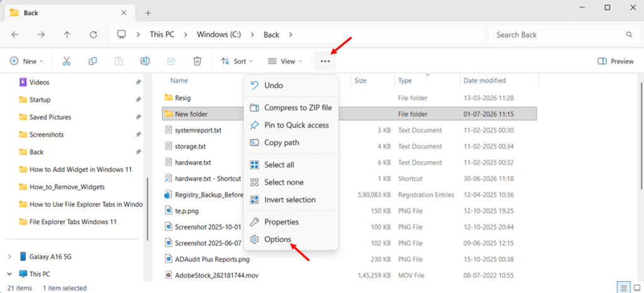Screen dimensions: 644x293
Task: Open the View dropdown menu
Action: point(285,61)
